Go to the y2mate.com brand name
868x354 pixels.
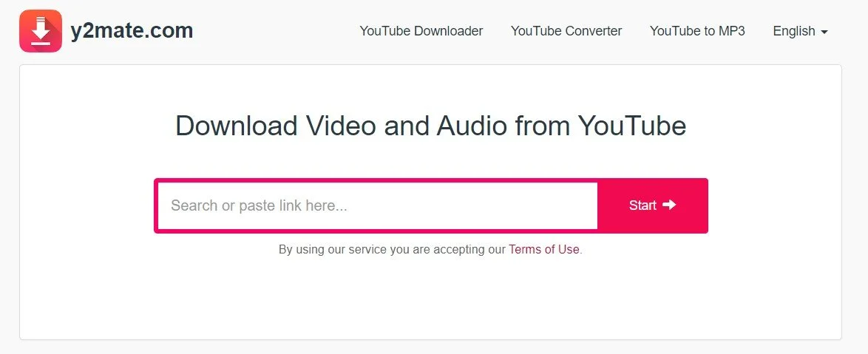pos(132,30)
